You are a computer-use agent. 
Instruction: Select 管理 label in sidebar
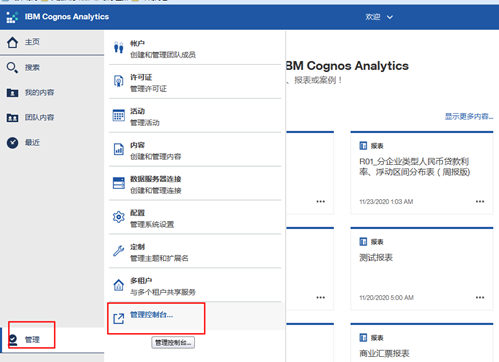click(32, 340)
